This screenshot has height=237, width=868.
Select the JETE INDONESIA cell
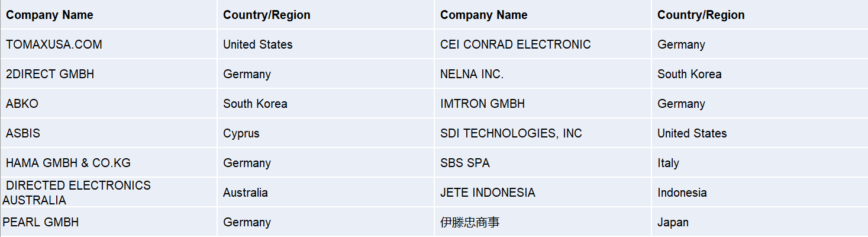(x=543, y=193)
